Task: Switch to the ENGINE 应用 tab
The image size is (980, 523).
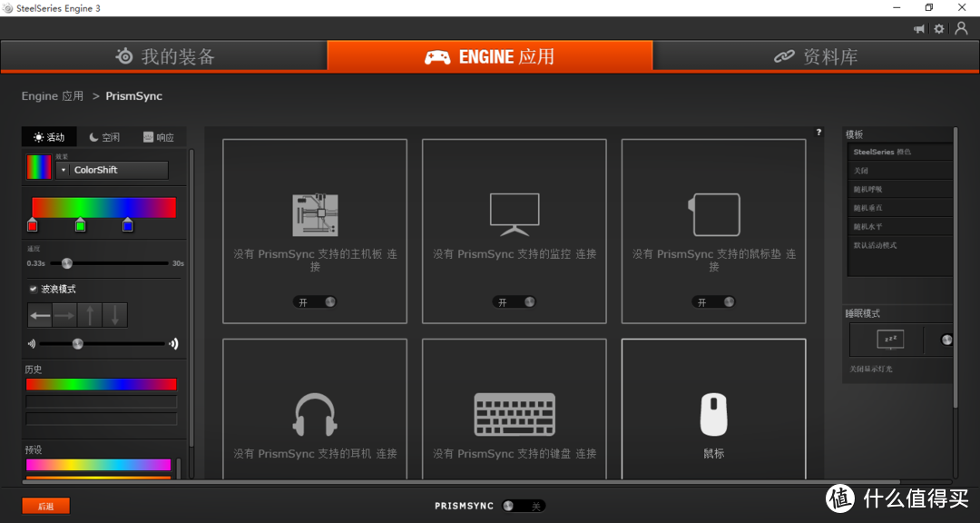Action: point(490,56)
